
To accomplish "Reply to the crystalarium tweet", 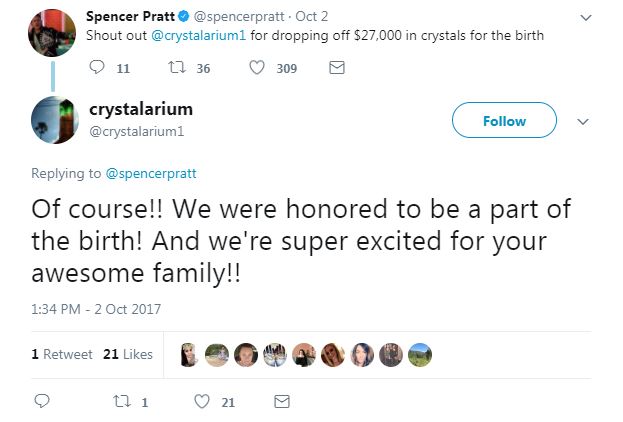I will 42,401.
